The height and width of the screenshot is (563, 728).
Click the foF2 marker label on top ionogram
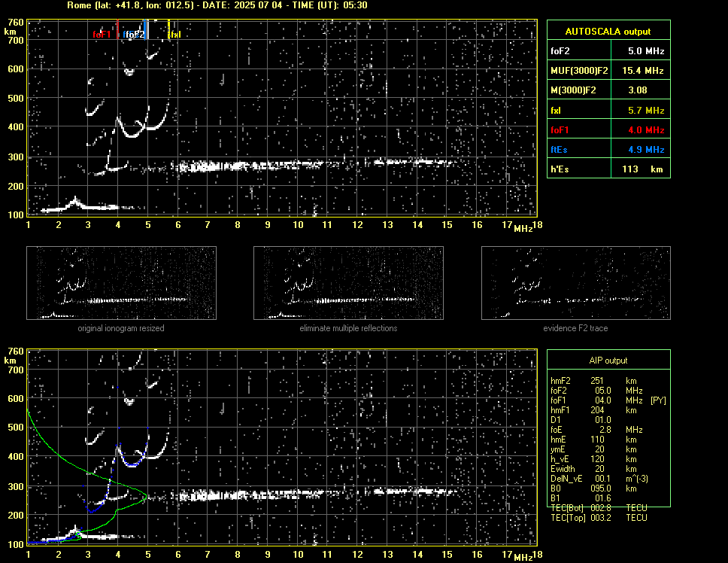[134, 35]
